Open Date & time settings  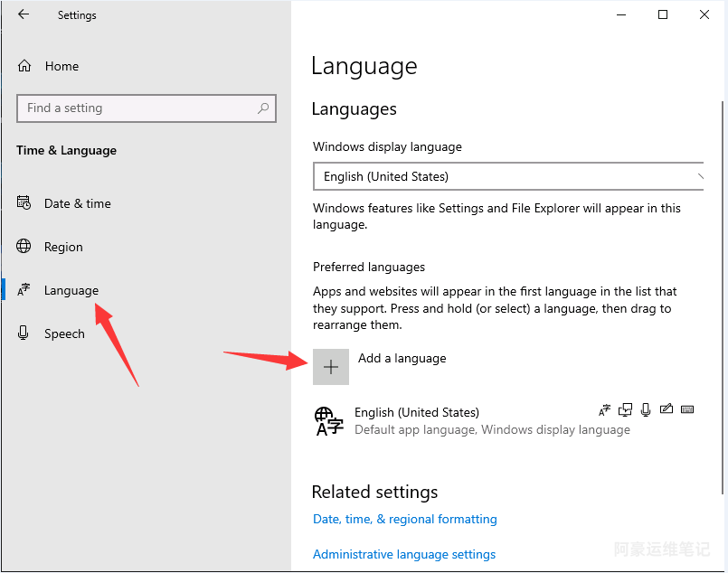(77, 203)
